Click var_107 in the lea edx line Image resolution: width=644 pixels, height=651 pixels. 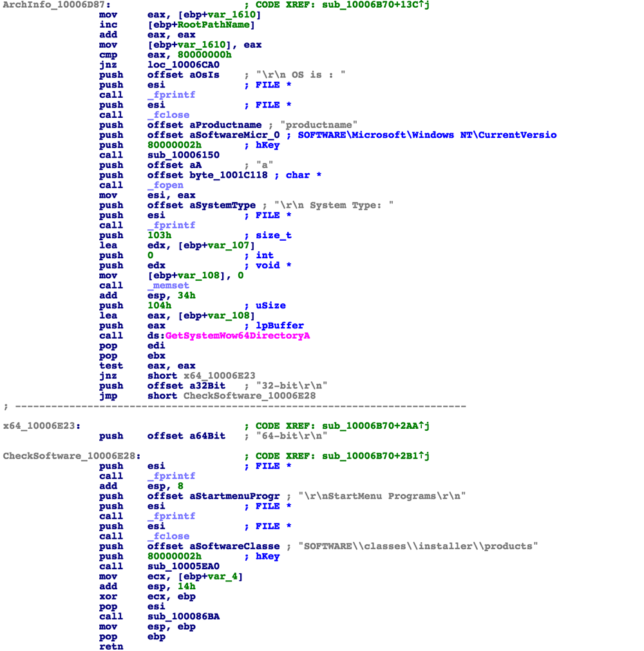point(229,246)
